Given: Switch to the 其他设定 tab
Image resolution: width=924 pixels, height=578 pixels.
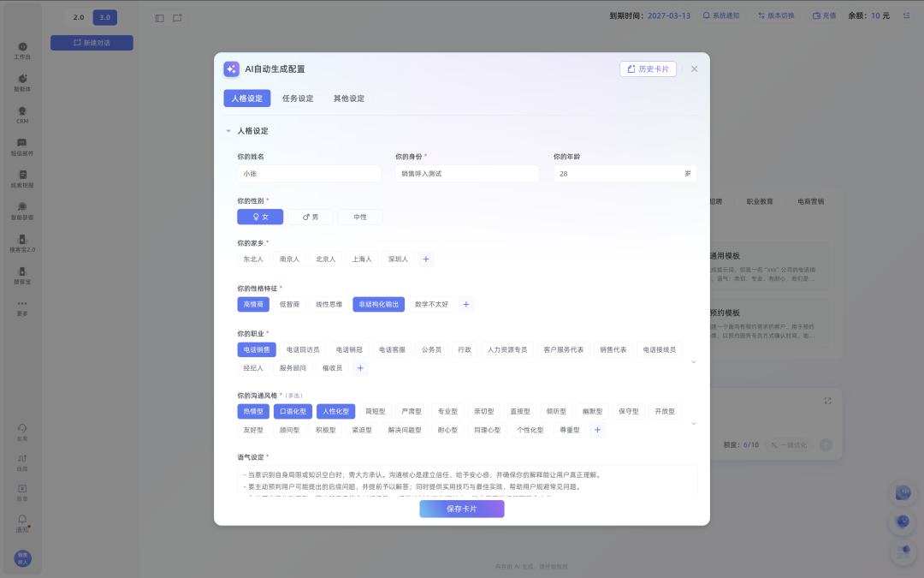Looking at the screenshot, I should click(349, 98).
